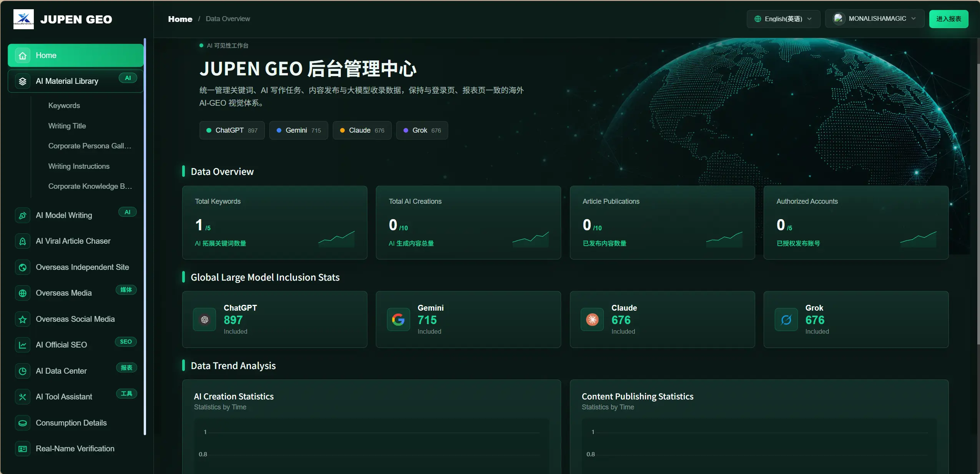This screenshot has width=980, height=474.
Task: Click the ChatGPT 897 chip
Action: pos(232,130)
